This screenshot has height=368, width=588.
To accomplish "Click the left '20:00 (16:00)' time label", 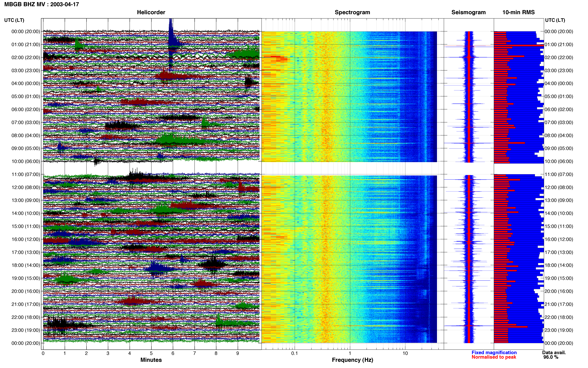I will (26, 291).
